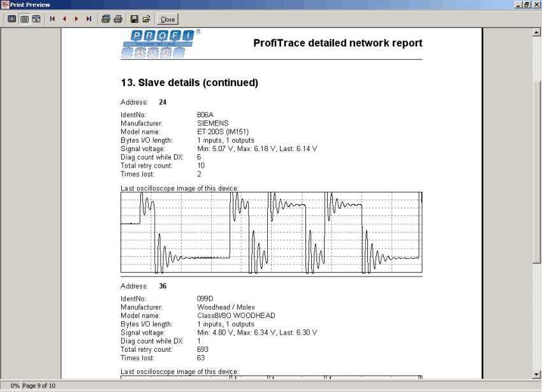Screen dimensions: 542x392
Task: Jump to the last page
Action: [x=89, y=19]
